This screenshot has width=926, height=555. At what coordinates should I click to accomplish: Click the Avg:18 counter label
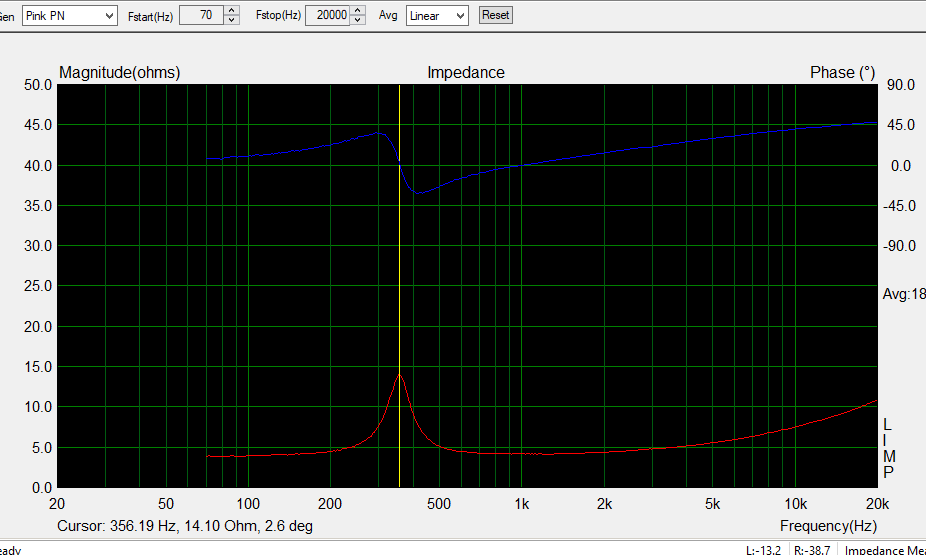[903, 294]
